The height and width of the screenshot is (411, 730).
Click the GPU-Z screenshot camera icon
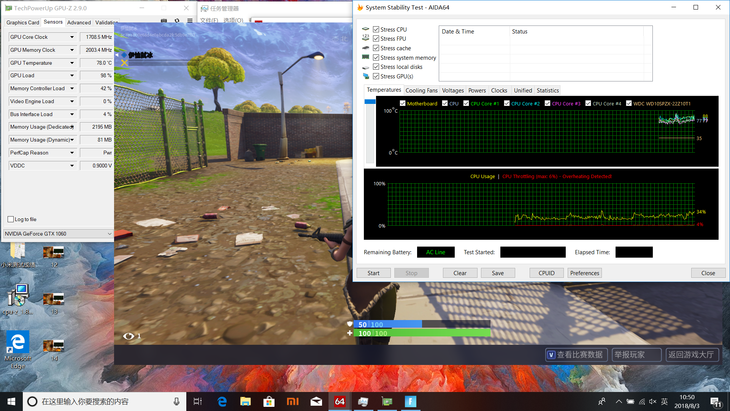[164, 21]
